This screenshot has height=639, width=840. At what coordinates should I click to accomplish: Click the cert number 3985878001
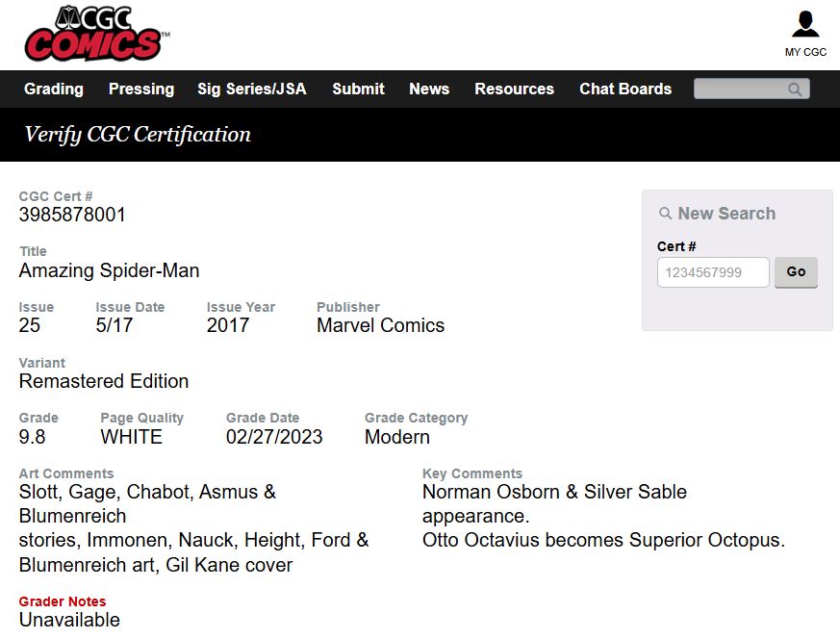(72, 215)
